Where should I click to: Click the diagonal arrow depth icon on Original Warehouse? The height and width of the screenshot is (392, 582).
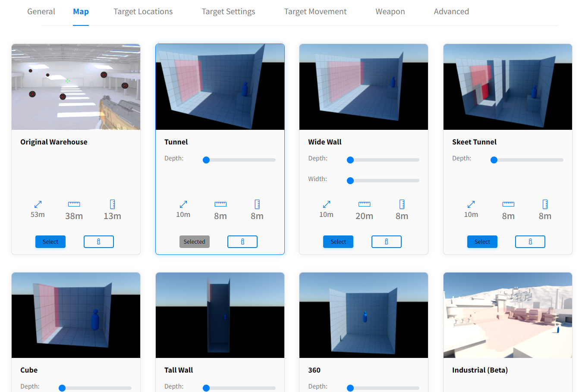pos(38,204)
